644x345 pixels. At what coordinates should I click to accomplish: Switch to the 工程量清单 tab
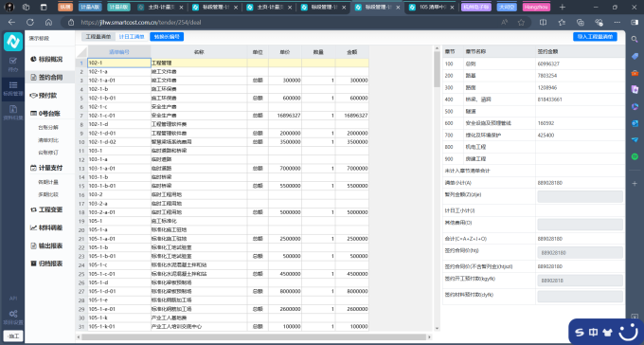click(x=98, y=37)
